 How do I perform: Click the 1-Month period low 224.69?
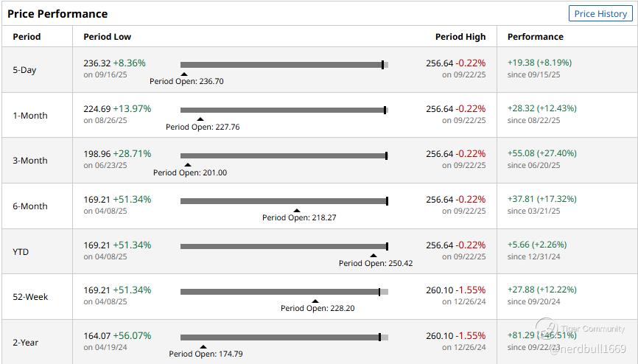(x=97, y=108)
